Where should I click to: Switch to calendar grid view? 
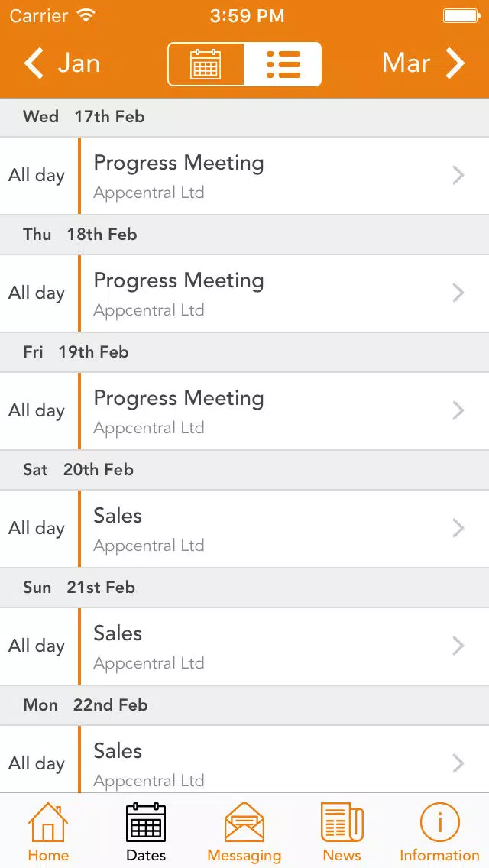click(206, 64)
